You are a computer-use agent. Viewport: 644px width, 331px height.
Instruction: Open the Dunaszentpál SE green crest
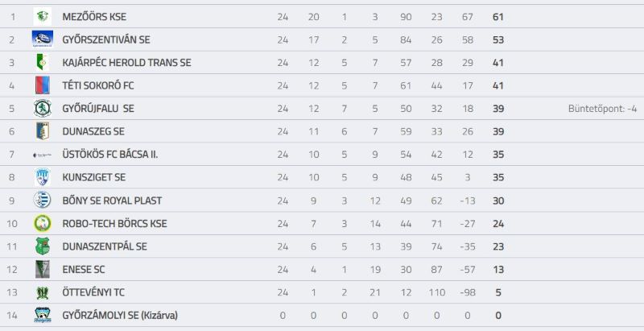tap(43, 246)
